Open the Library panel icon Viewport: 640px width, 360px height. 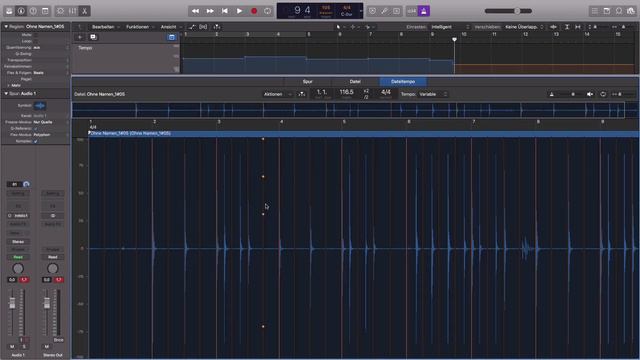click(x=9, y=11)
